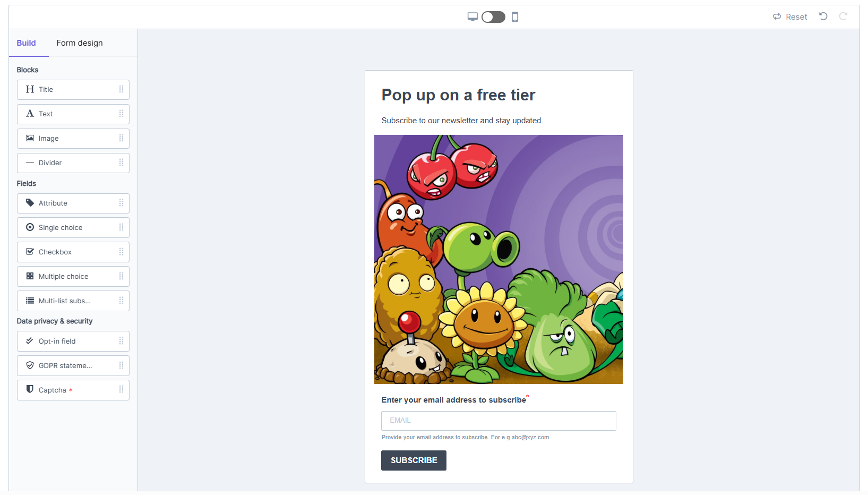Click the Reset button
The image size is (868, 495).
[x=790, y=17]
